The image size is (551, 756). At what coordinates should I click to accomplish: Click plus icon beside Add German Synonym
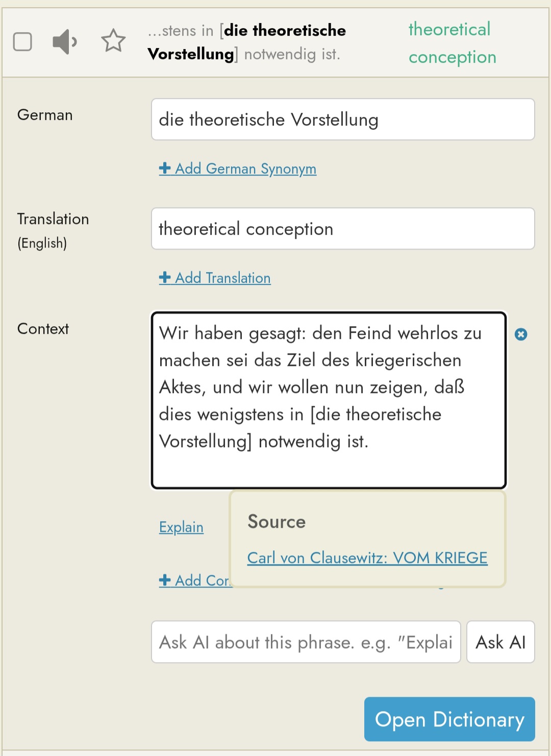tap(165, 168)
